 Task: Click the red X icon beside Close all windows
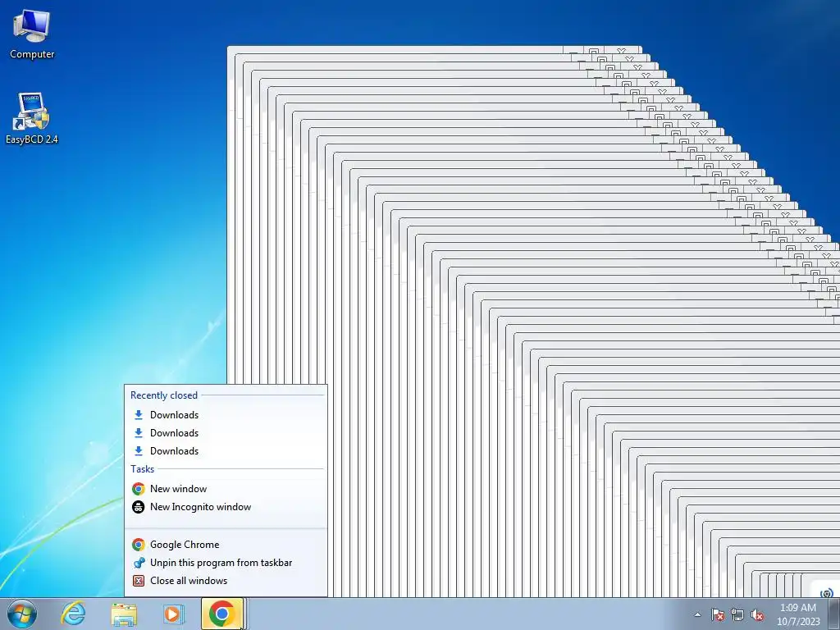[138, 581]
